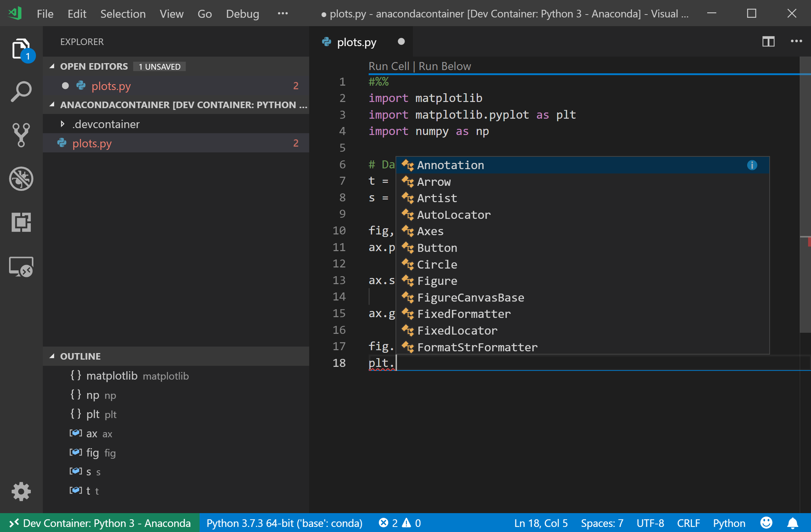Choose Figure from the autocomplete list
Screen dimensions: 811x532
click(x=437, y=281)
